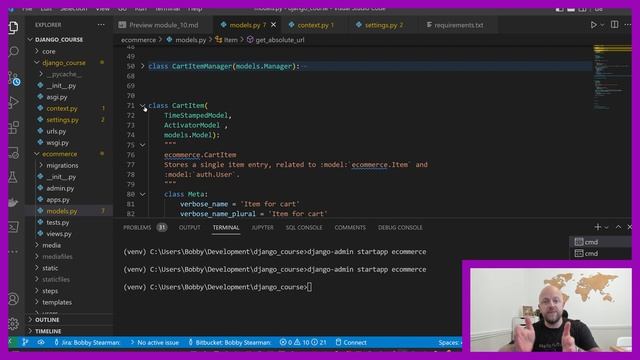Image resolution: width=640 pixels, height=360 pixels.
Task: Click the Connect status bar item
Action: tap(351, 342)
